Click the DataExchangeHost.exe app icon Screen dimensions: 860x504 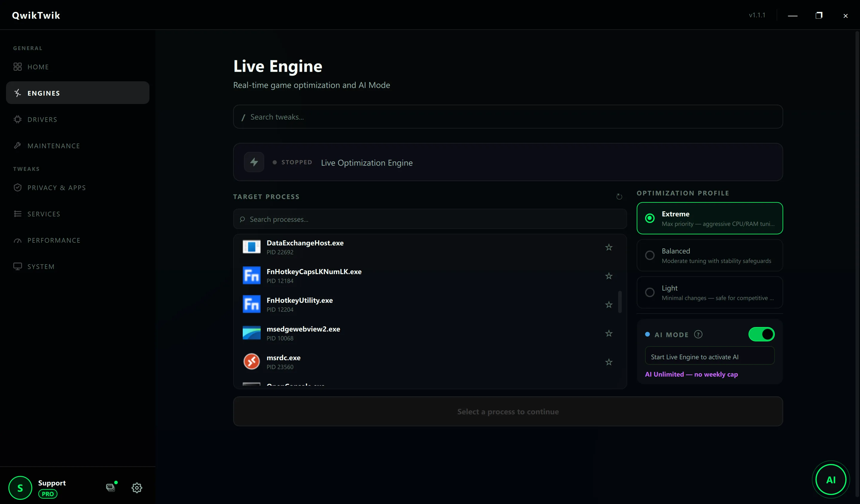251,247
